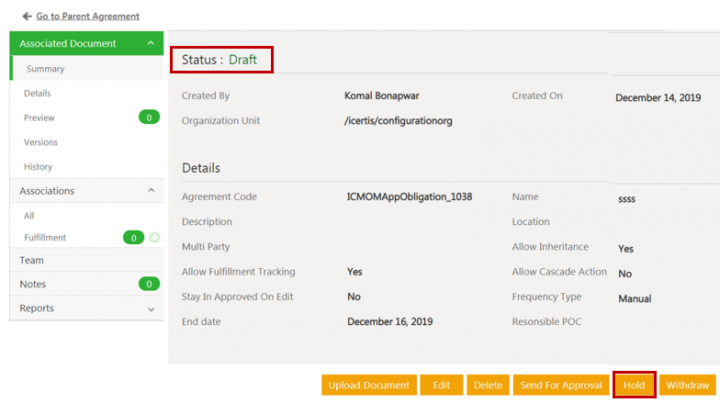Open the Details sidebar item
The height and width of the screenshot is (403, 720).
(x=38, y=93)
